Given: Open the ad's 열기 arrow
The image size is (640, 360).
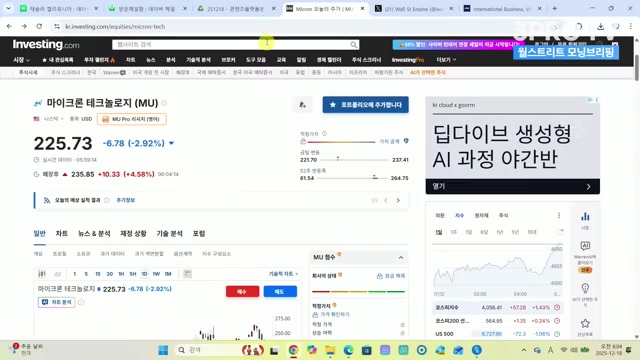Looking at the screenshot, I should (588, 187).
